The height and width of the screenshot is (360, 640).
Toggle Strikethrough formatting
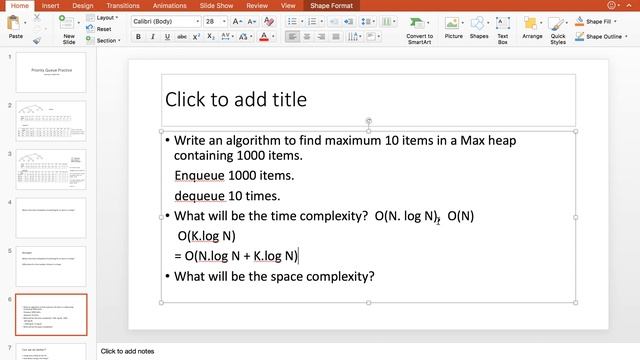pos(182,37)
